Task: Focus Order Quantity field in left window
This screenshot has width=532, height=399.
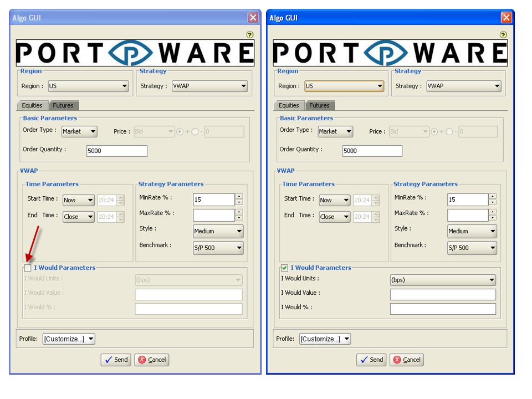Action: [x=117, y=151]
